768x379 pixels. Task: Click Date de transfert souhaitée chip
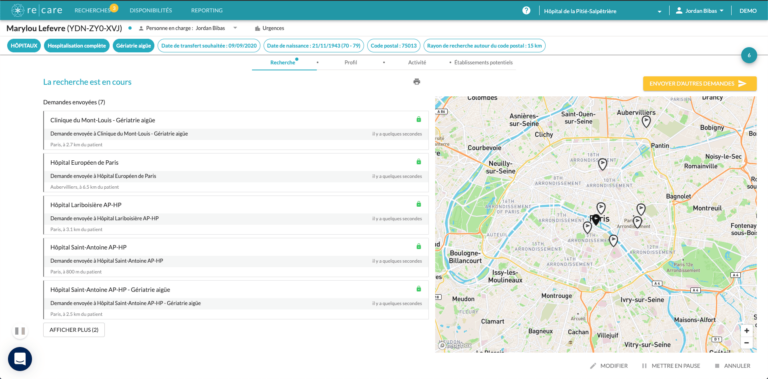pyautogui.click(x=209, y=46)
